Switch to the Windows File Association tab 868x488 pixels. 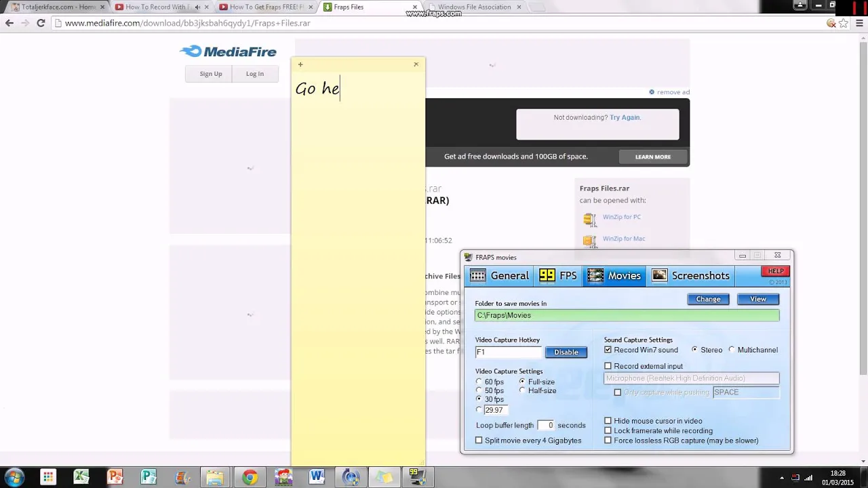tap(475, 7)
